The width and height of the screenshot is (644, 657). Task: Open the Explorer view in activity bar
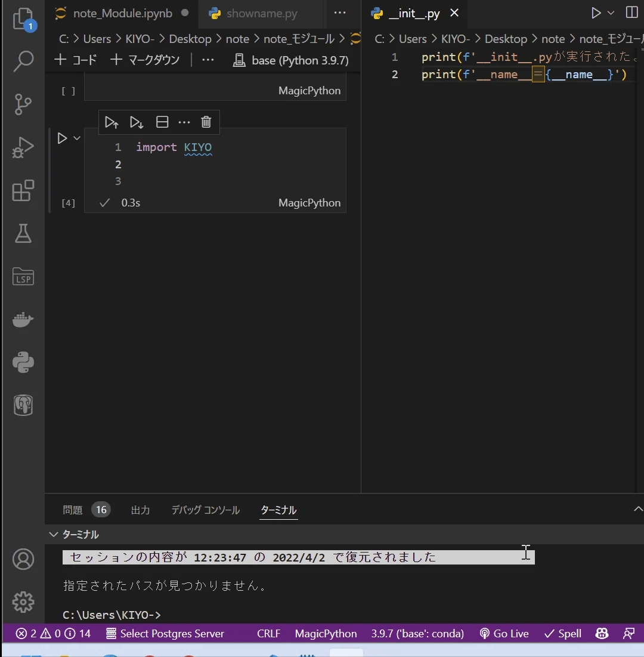click(x=23, y=19)
